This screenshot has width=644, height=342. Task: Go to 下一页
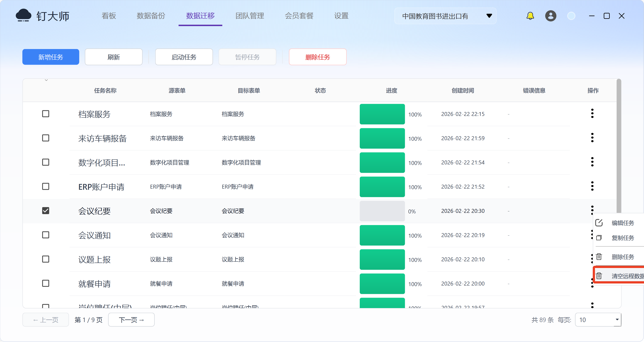pyautogui.click(x=131, y=320)
